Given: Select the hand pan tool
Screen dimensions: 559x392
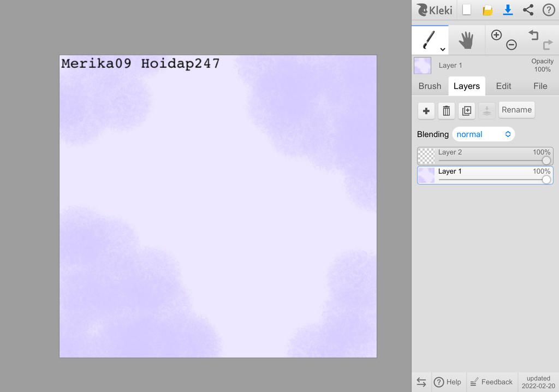Looking at the screenshot, I should [x=466, y=40].
